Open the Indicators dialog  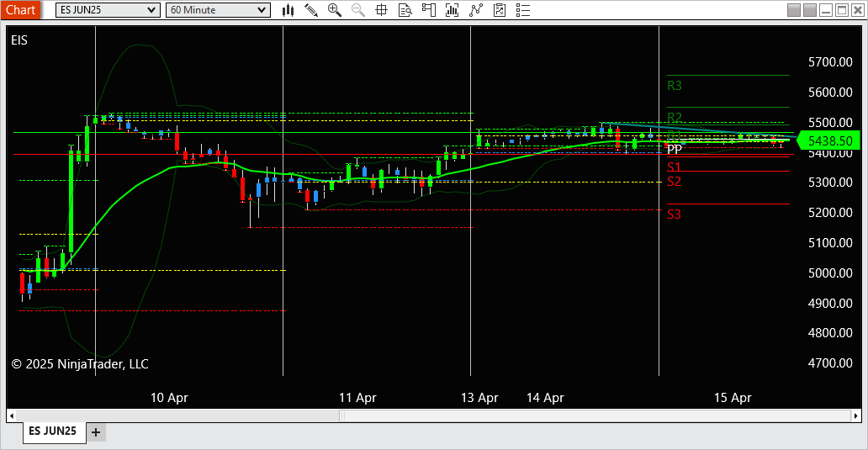click(476, 10)
